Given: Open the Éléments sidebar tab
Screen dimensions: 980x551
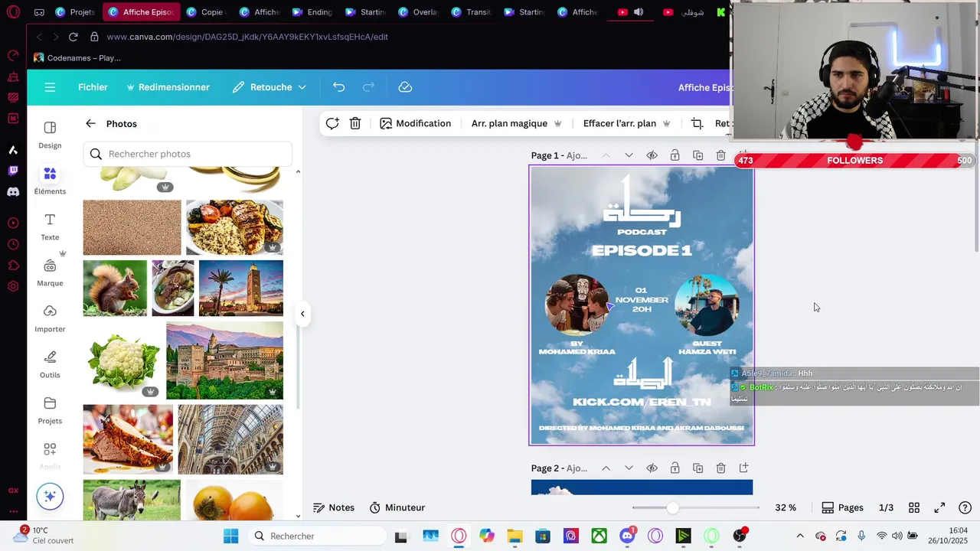Looking at the screenshot, I should coord(50,181).
